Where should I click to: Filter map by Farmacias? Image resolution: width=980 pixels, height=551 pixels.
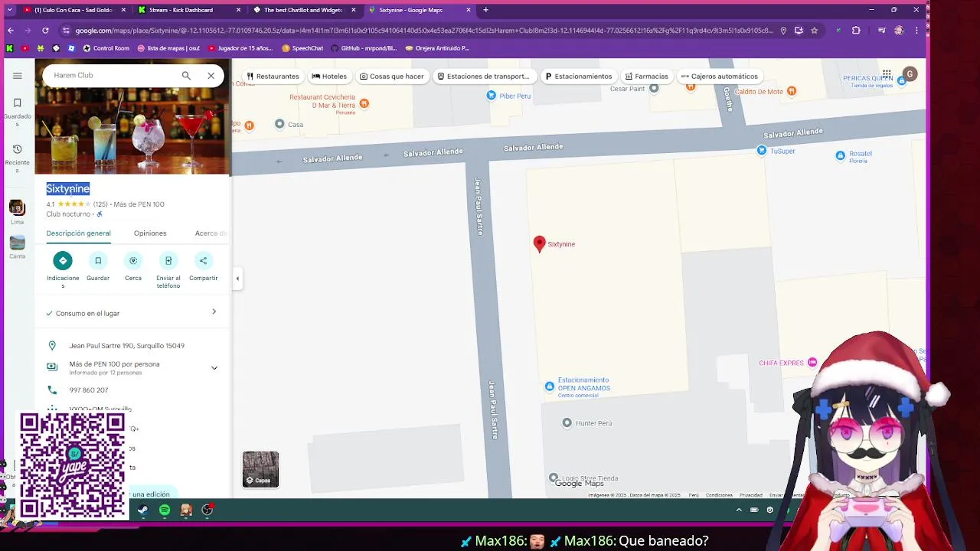pos(646,77)
